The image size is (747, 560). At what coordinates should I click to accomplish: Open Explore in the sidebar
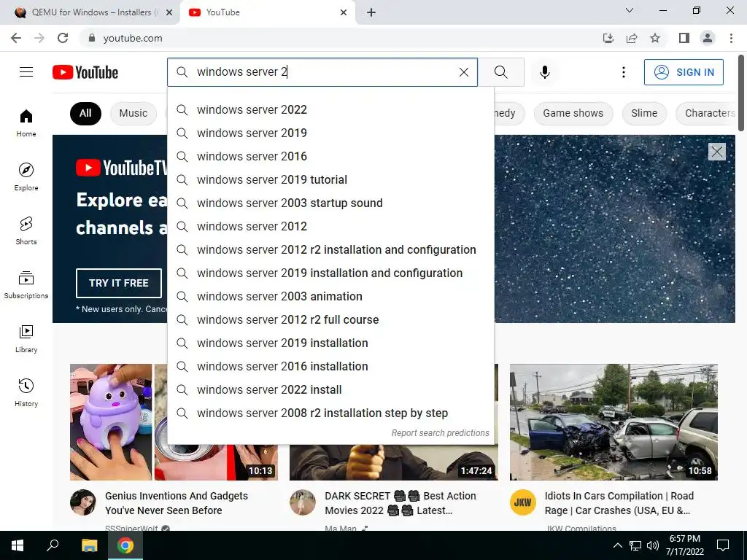tap(26, 176)
